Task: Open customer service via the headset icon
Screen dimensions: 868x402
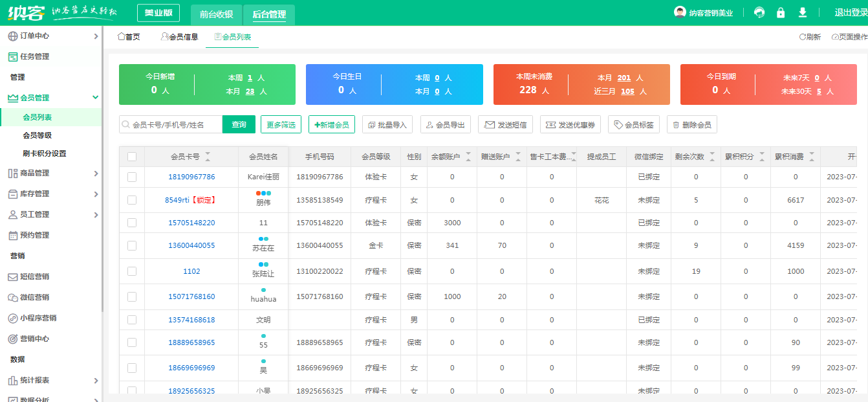Action: point(759,12)
